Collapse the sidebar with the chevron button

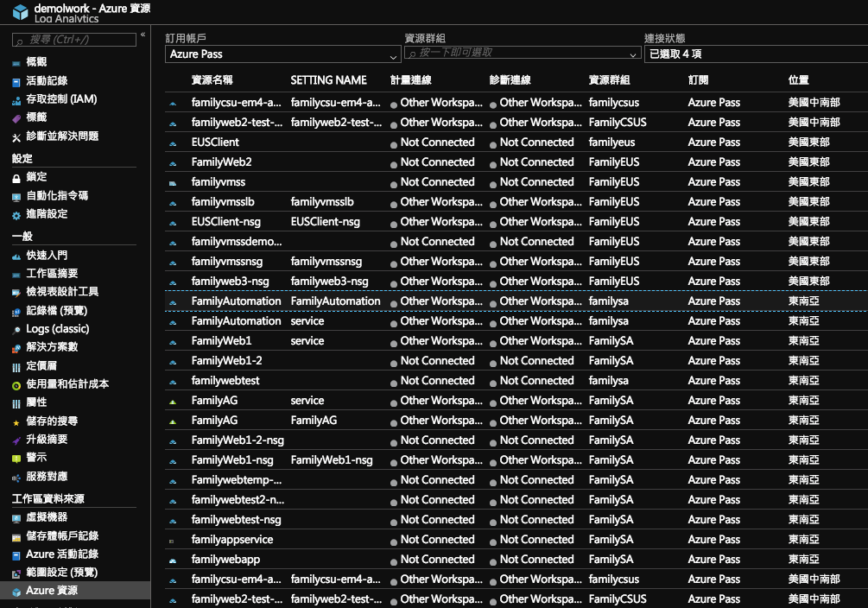(143, 35)
